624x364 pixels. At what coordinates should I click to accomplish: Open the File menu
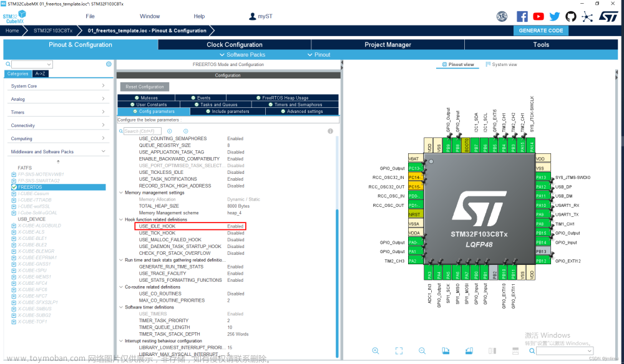[x=90, y=16]
